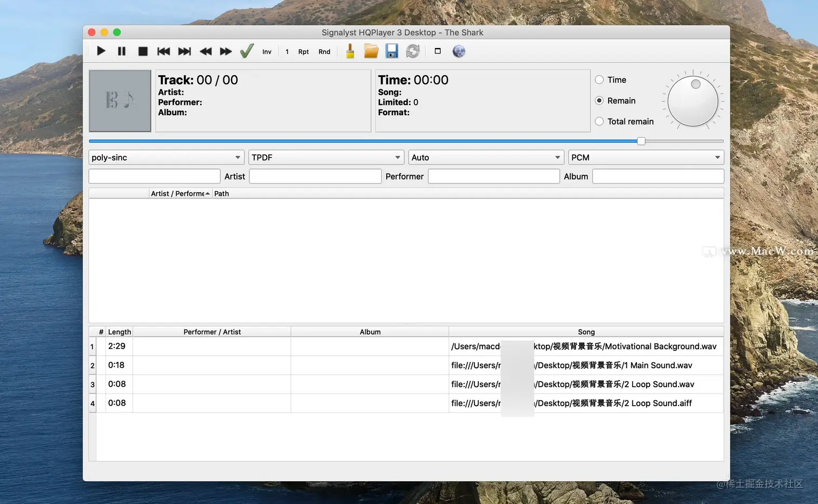Click the Performer / Artist playlist column header

pos(212,332)
